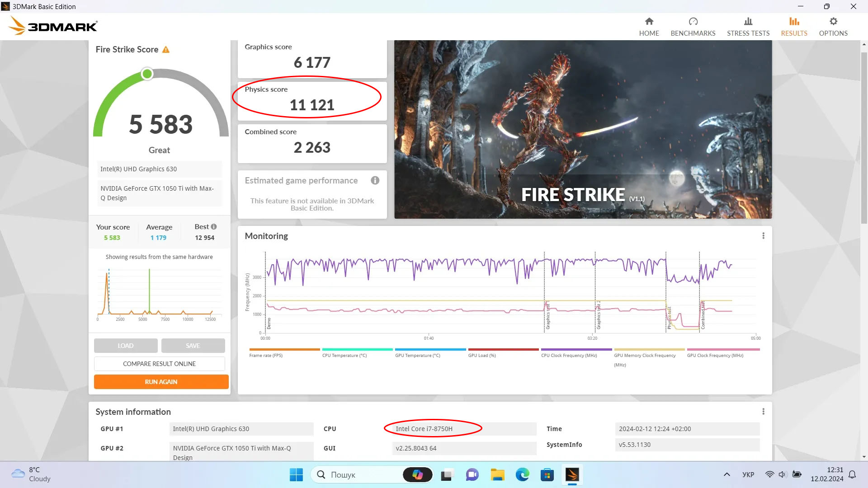Click COMPARE RESULT ONLINE
The width and height of the screenshot is (868, 488).
tap(159, 364)
